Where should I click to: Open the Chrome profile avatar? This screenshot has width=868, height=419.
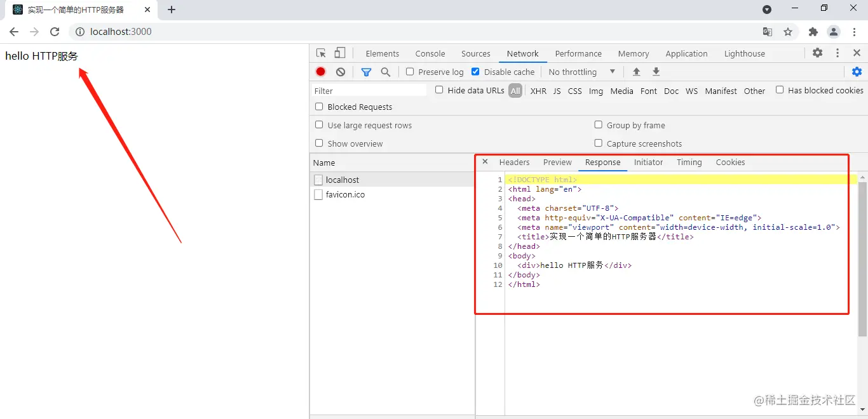click(x=834, y=32)
